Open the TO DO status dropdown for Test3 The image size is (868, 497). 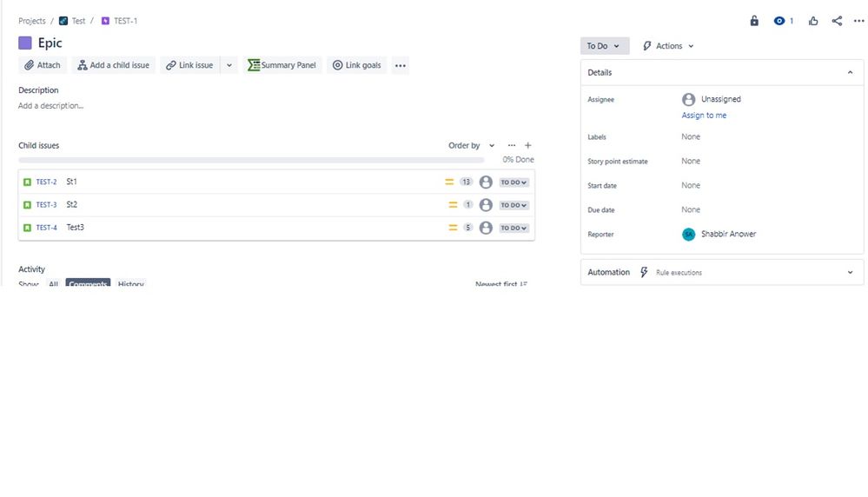point(514,228)
